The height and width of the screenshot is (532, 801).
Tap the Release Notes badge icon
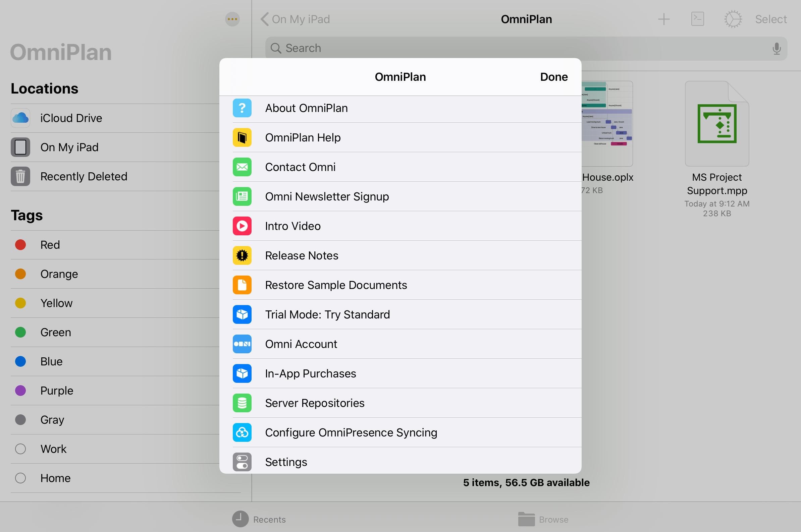(242, 255)
